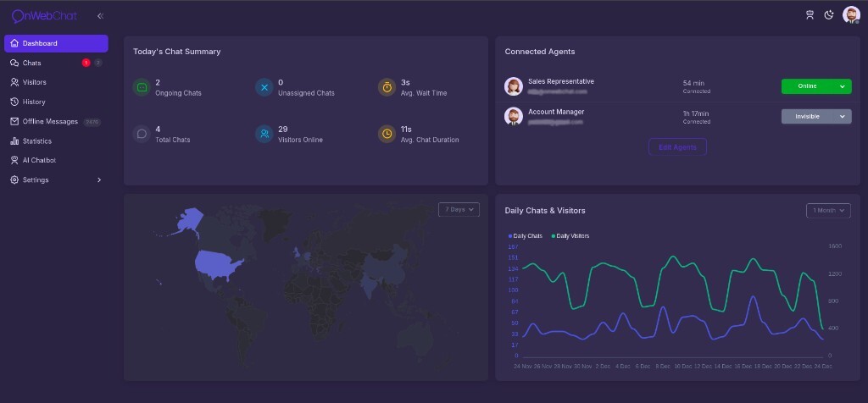Open the 7 Days map range dropdown
The image size is (868, 403).
click(459, 209)
